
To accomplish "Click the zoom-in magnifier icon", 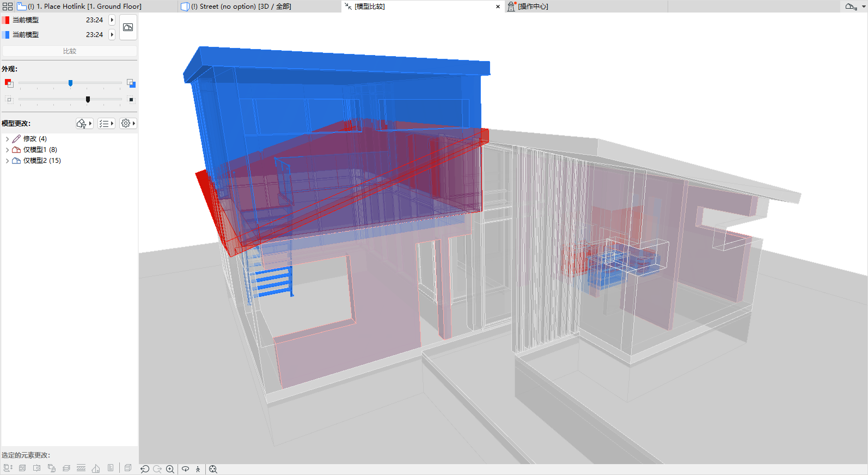I will click(170, 469).
